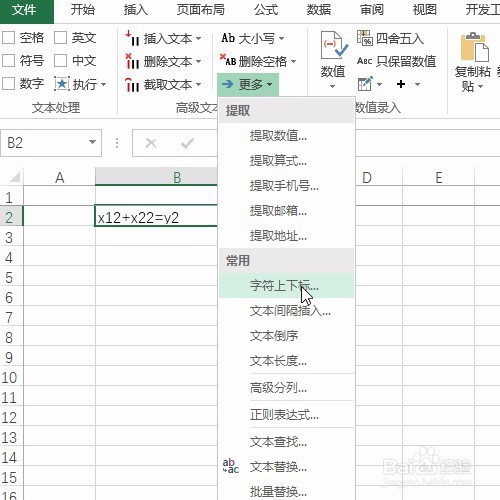Tick the 空格 checkbox
Screen dimensions: 500x500
coord(9,38)
